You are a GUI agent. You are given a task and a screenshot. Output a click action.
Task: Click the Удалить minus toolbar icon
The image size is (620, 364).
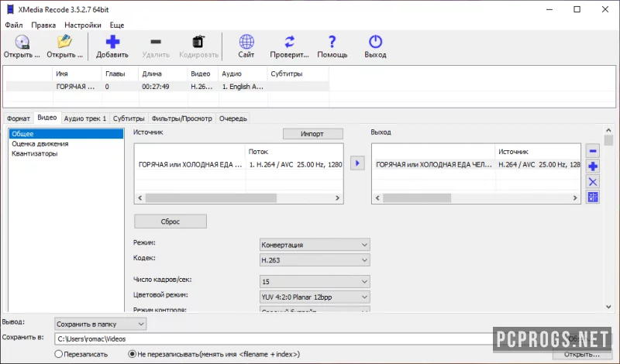pos(156,42)
